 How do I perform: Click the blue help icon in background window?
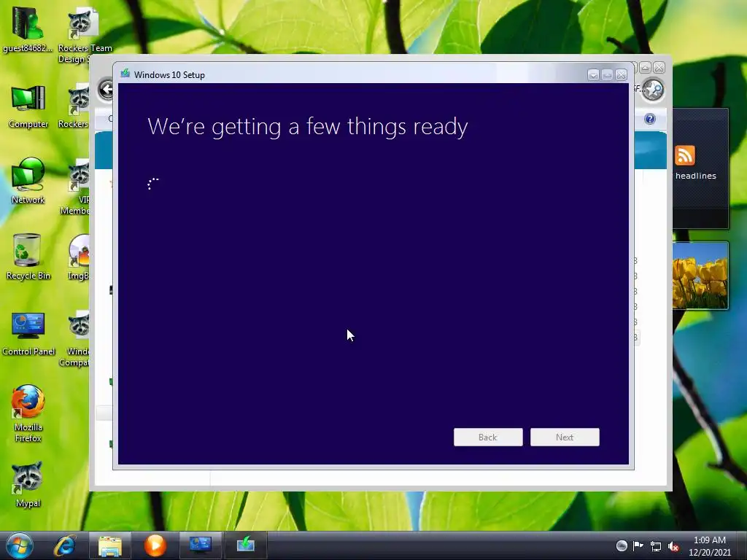click(x=650, y=119)
